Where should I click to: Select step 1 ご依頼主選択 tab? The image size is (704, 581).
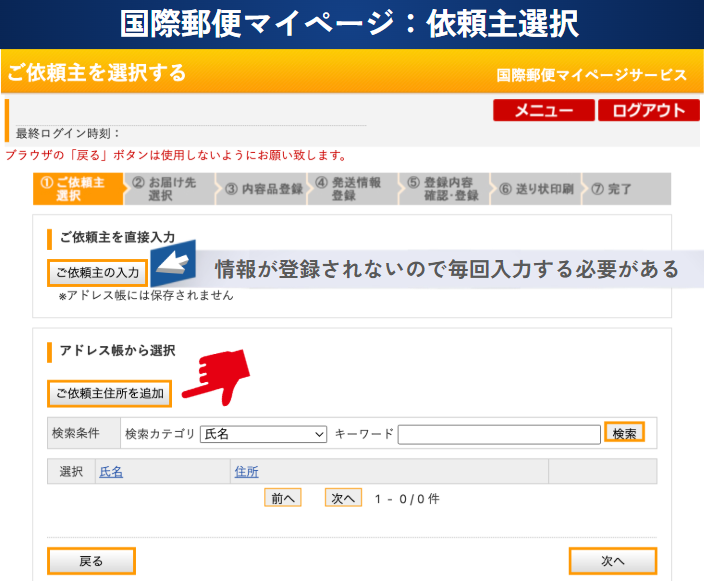click(79, 189)
